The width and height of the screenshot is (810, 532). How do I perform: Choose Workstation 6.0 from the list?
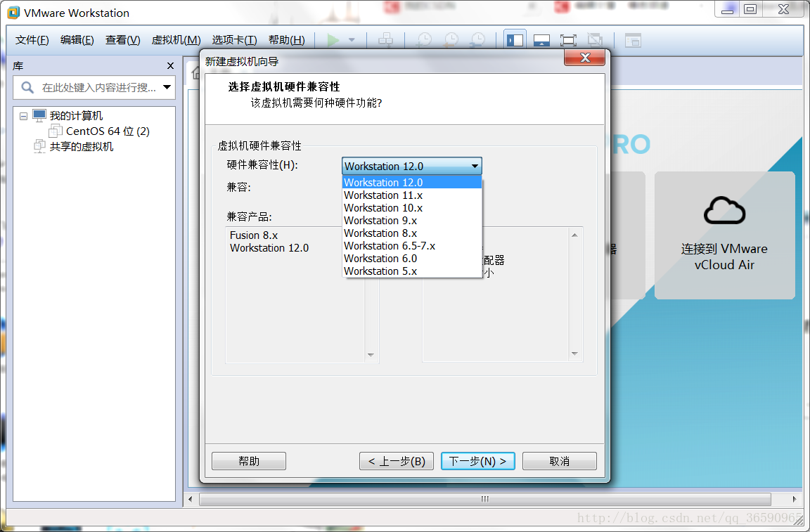pyautogui.click(x=412, y=258)
